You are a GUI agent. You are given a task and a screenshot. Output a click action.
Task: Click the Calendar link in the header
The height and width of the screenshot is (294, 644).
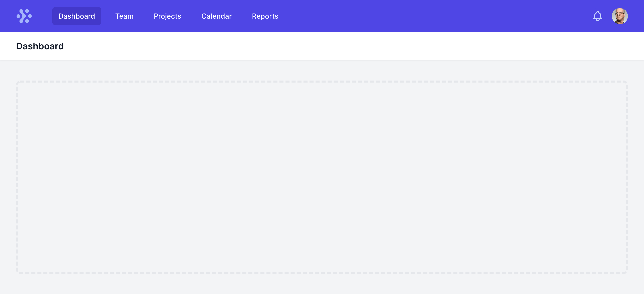[216, 16]
